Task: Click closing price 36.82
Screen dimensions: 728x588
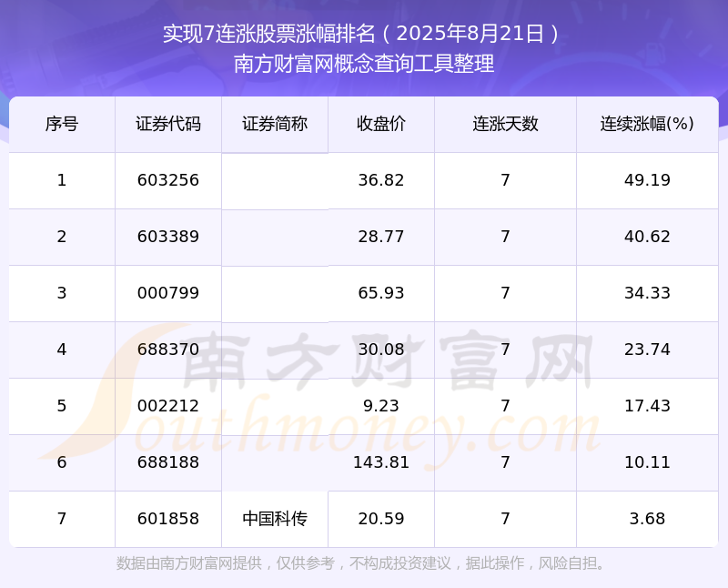Action: 381,180
